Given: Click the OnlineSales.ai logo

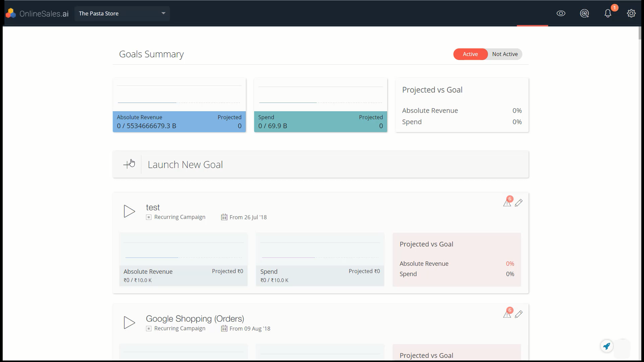Looking at the screenshot, I should pos(37,13).
